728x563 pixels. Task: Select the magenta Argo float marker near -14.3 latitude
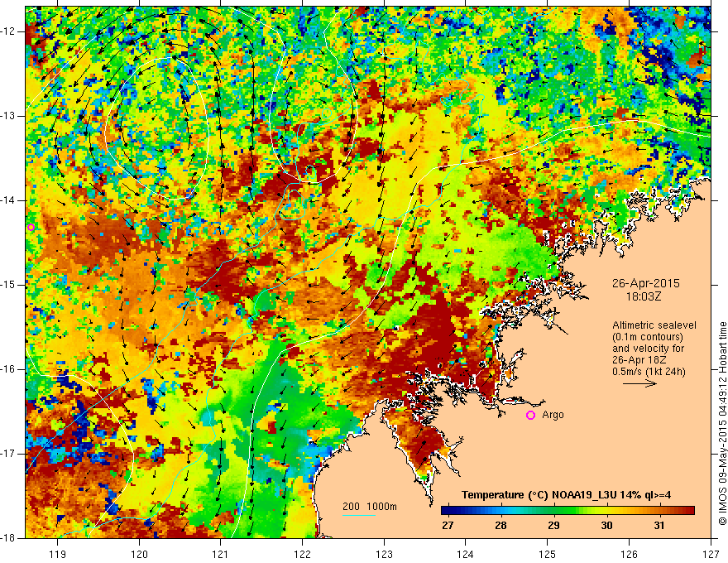(x=31, y=227)
